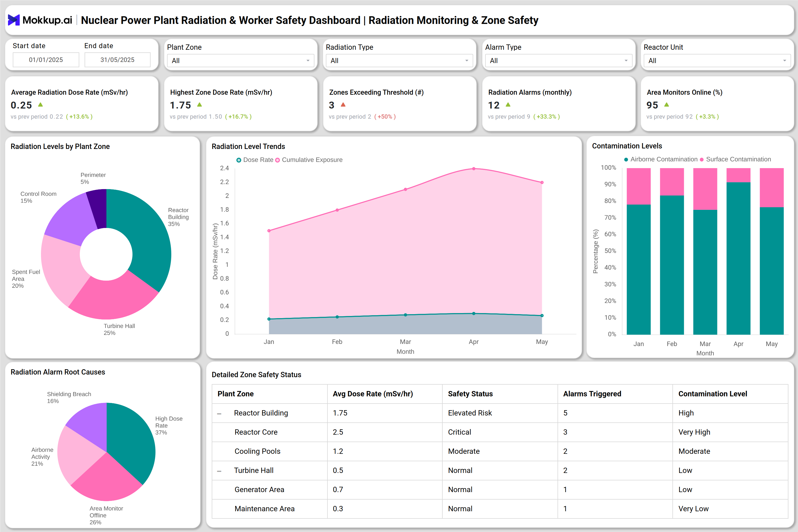
Task: Toggle the Surface Contamination legend item
Action: pyautogui.click(x=735, y=159)
